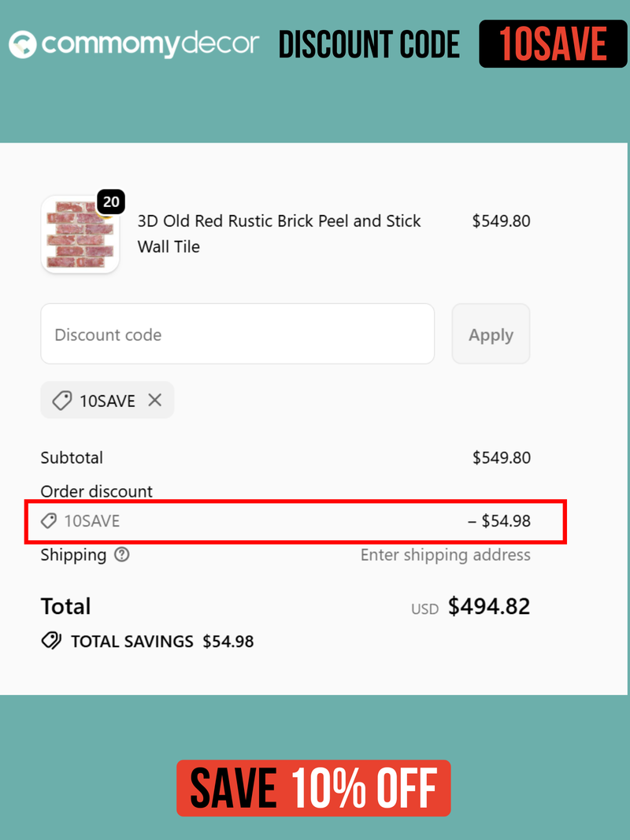Image resolution: width=630 pixels, height=840 pixels.
Task: Click the tag icon under Order discount
Action: [50, 520]
